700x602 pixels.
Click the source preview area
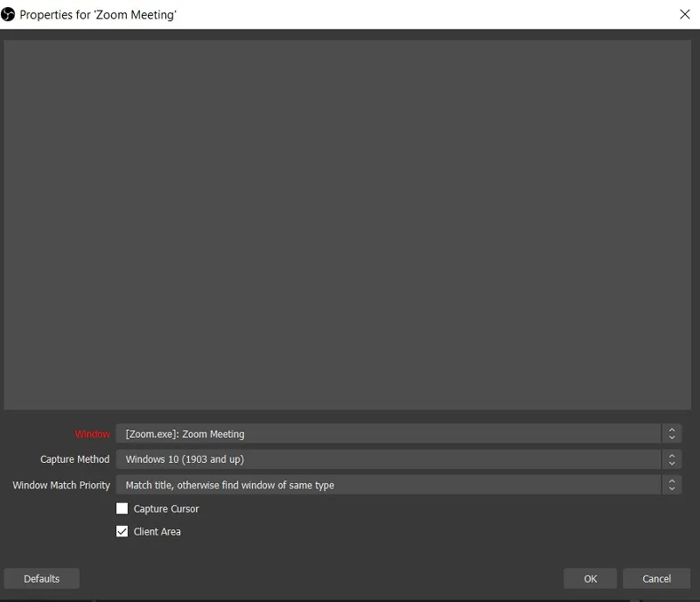click(347, 225)
